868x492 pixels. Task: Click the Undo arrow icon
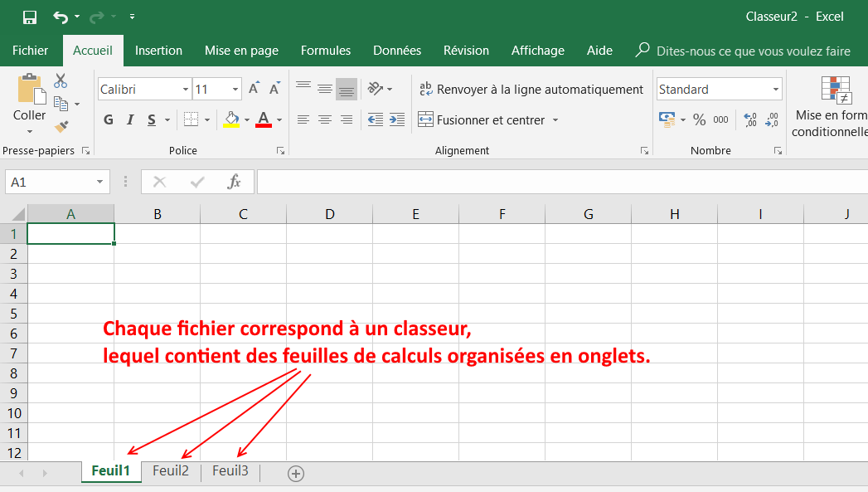60,17
